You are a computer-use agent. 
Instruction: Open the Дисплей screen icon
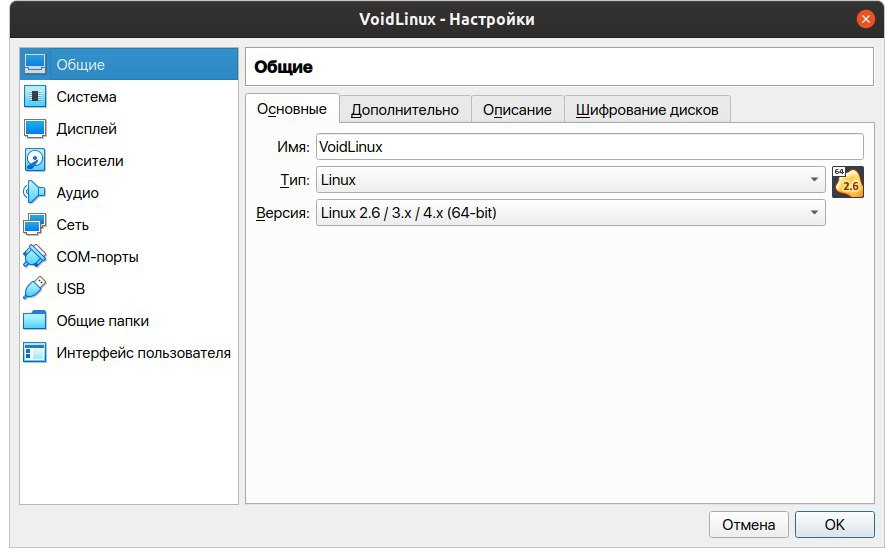click(35, 128)
